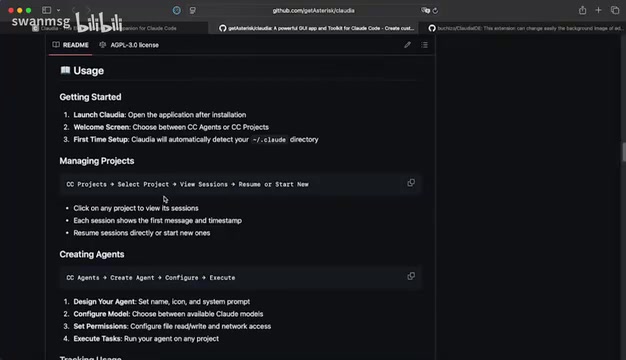Select the README tab
Screen dimensions: 626x360
[71, 45]
